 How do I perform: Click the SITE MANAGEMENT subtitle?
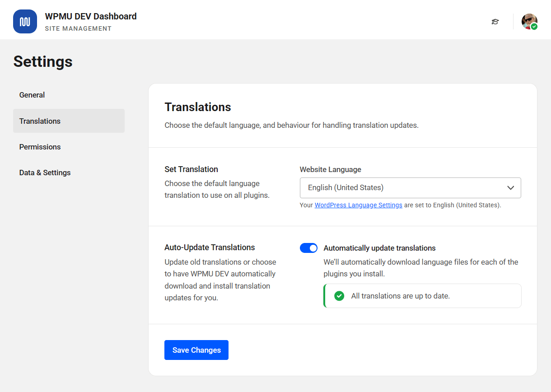point(78,28)
